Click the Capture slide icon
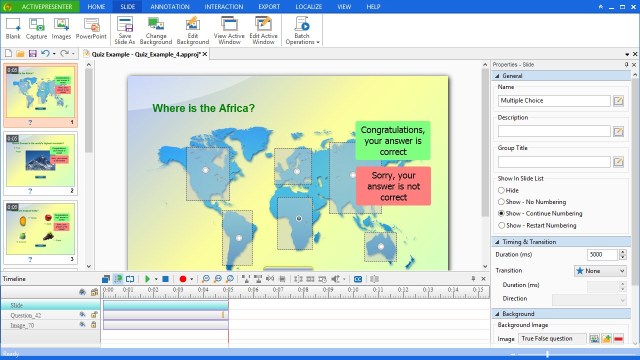Viewport: 640px width, 360px height. 36,29
